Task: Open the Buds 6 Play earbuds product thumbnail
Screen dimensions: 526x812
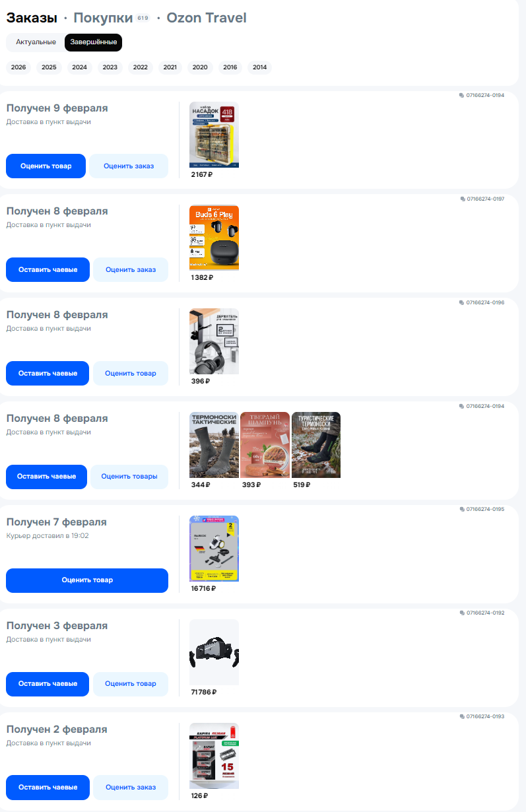Action: (214, 238)
